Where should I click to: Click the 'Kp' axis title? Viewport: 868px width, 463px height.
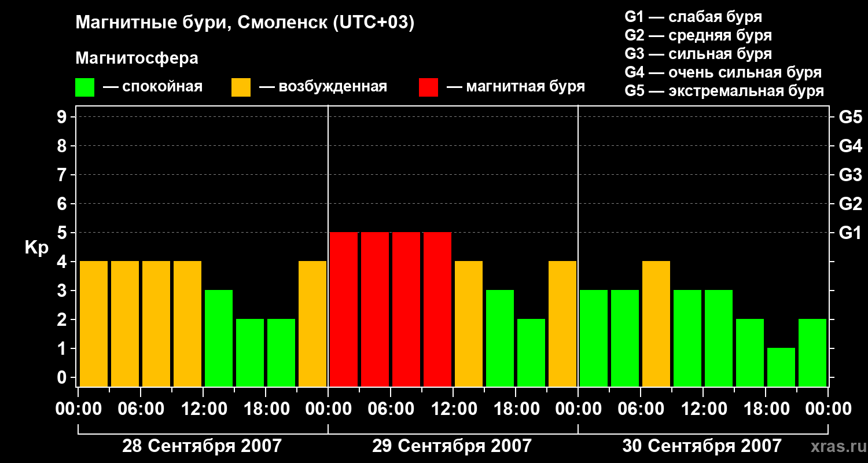click(36, 248)
